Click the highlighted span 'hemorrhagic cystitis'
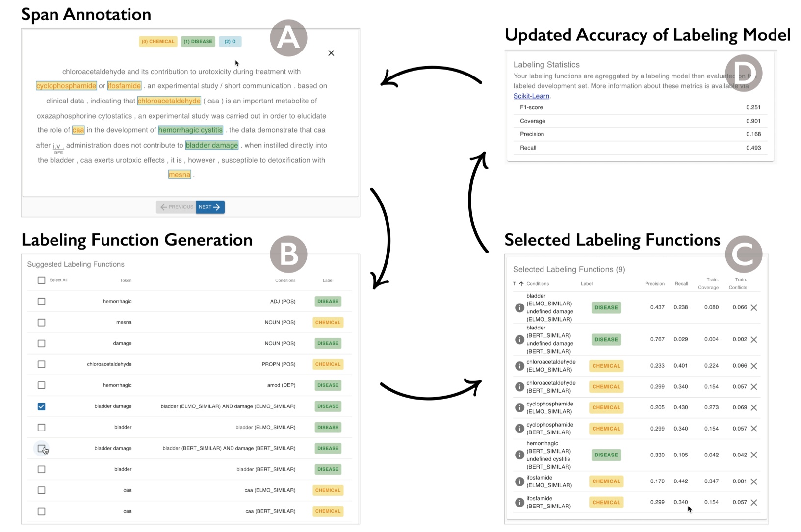This screenshot has height=532, width=801. [x=190, y=130]
